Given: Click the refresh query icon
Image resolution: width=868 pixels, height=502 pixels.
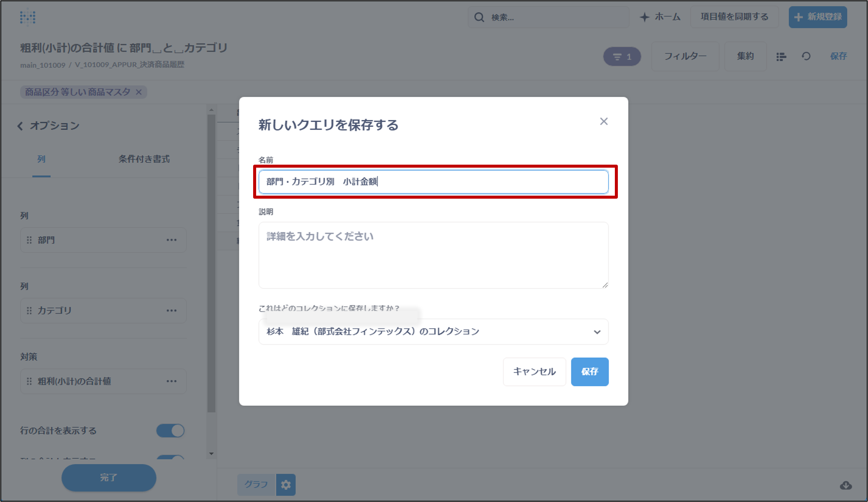Looking at the screenshot, I should (x=806, y=56).
